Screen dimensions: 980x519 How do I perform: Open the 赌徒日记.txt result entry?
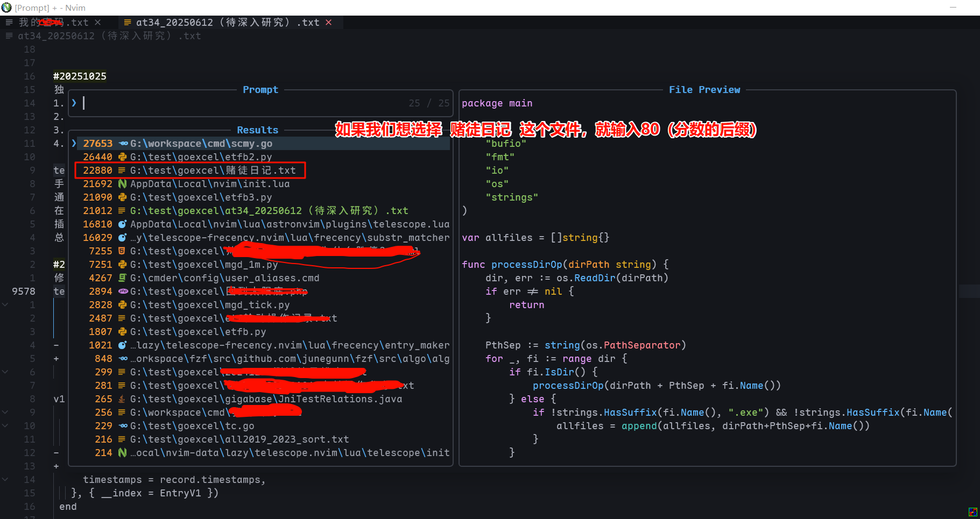(x=213, y=170)
